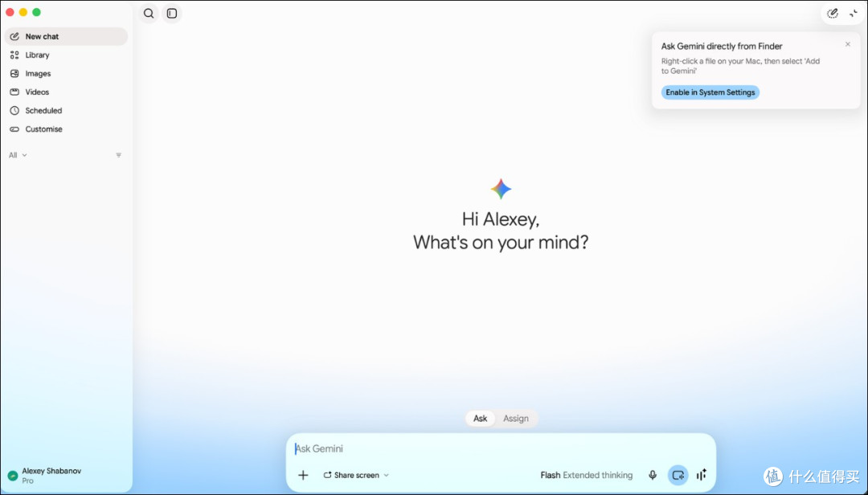Start Gemini Live with the waveform icon

(702, 475)
